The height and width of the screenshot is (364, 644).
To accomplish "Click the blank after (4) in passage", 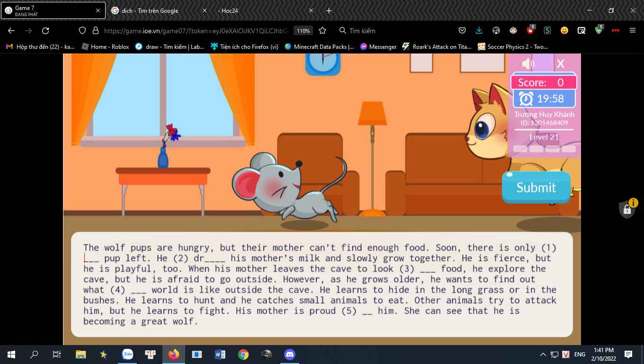I will point(138,290).
